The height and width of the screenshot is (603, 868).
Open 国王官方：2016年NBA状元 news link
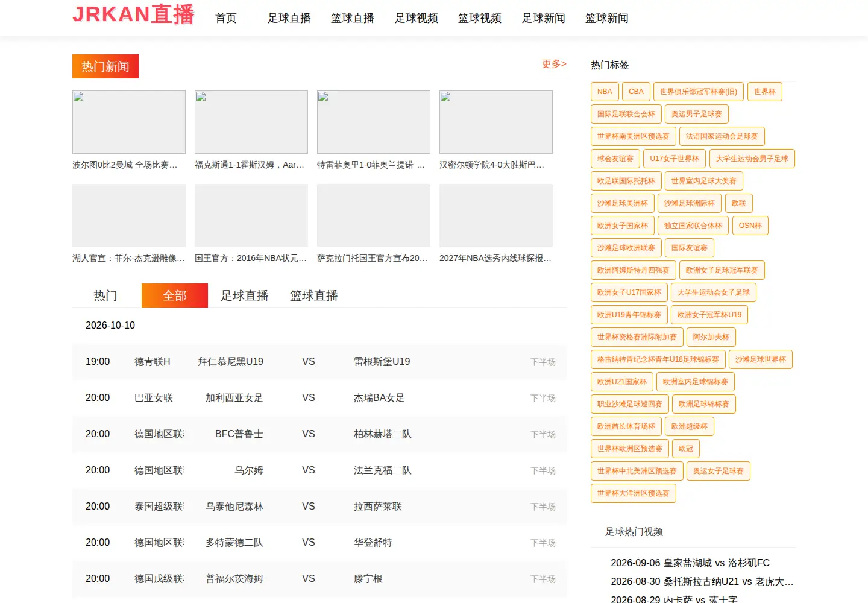(x=251, y=258)
